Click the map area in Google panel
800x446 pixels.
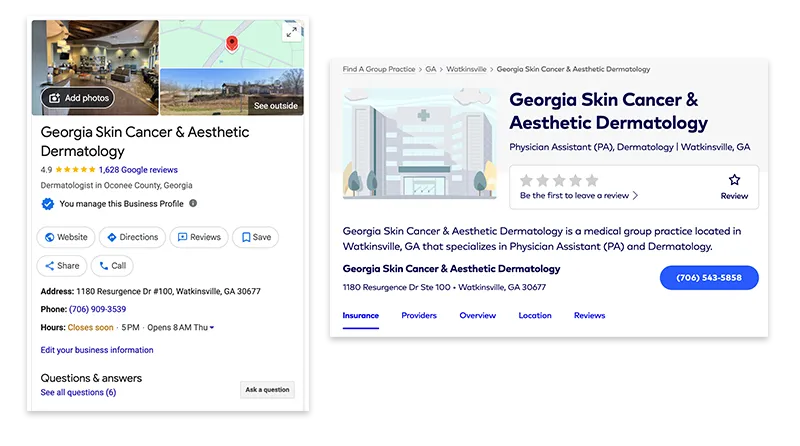coord(232,44)
